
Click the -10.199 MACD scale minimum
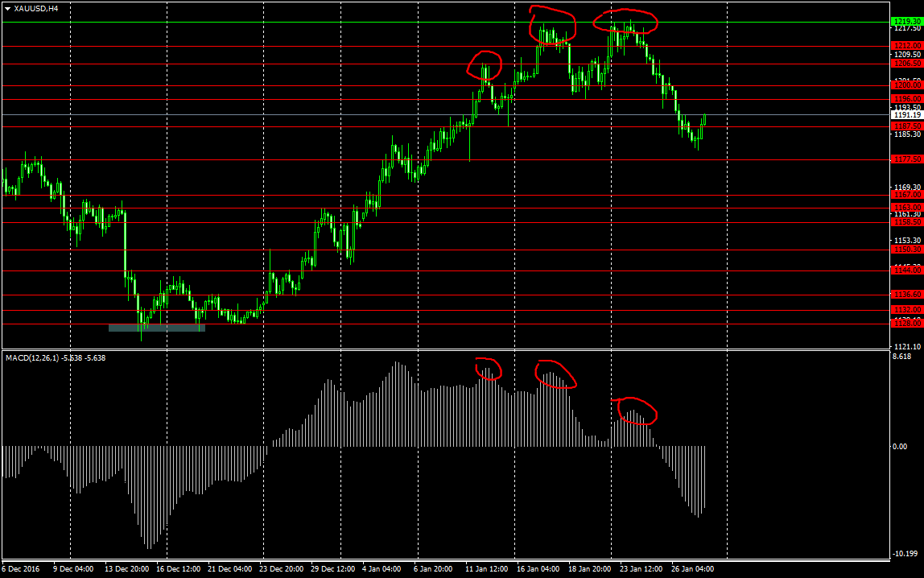[x=905, y=554]
